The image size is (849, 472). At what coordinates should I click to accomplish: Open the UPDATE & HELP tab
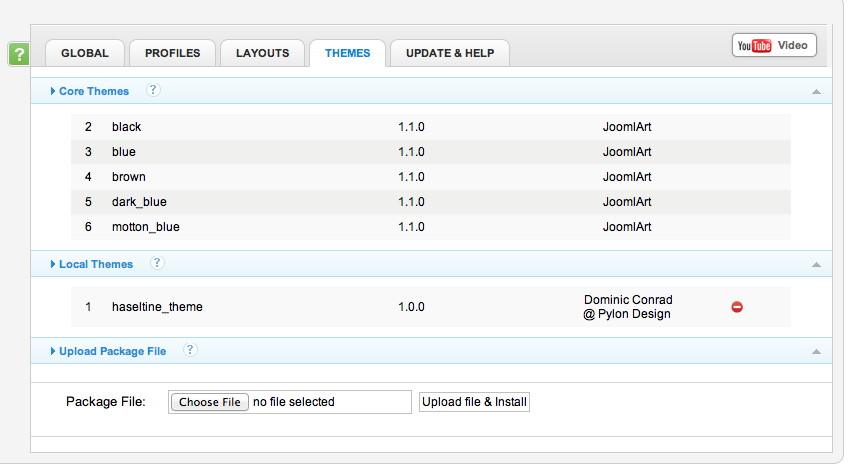coord(450,53)
